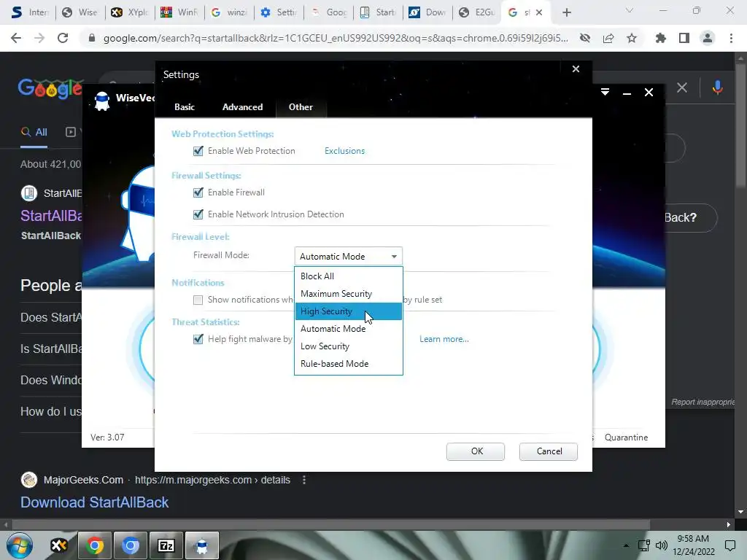Click page vertical scrollbar thumb
747x560 pixels.
click(740, 124)
